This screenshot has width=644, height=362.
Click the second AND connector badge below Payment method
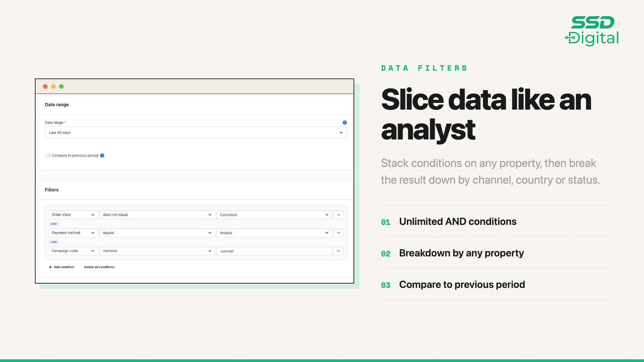pos(54,242)
